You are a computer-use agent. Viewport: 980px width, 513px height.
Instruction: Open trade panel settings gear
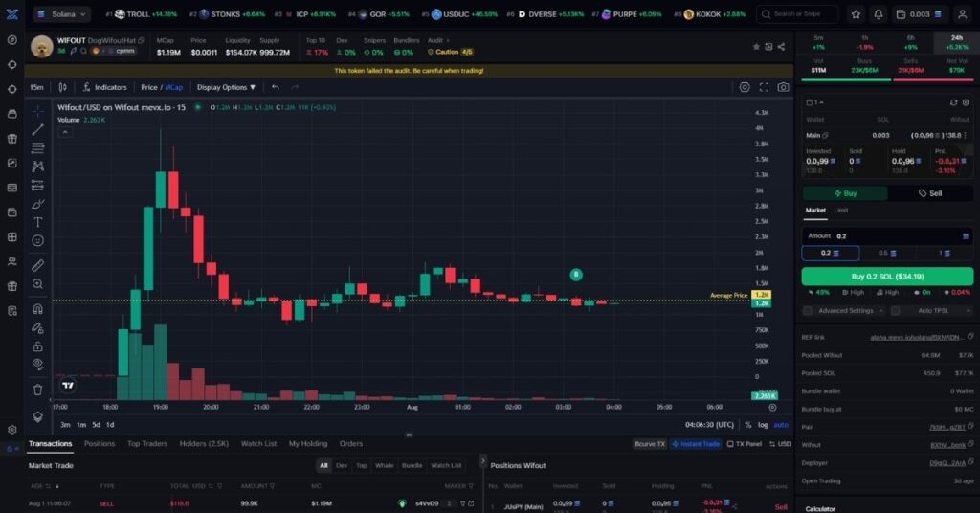(x=966, y=102)
